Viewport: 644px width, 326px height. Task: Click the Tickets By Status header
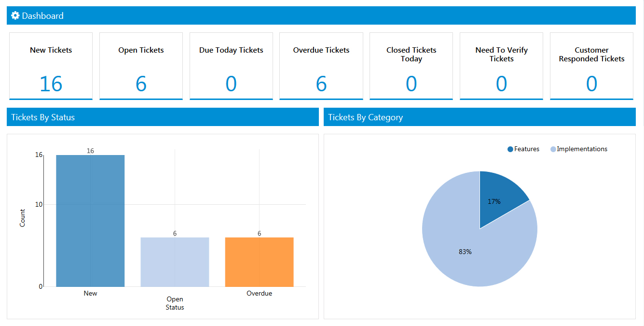click(x=43, y=117)
